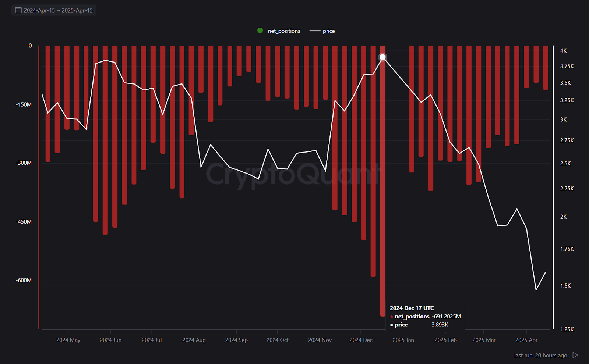589x364 pixels.
Task: Click the 2024 Sep axis label
Action: pos(236,340)
